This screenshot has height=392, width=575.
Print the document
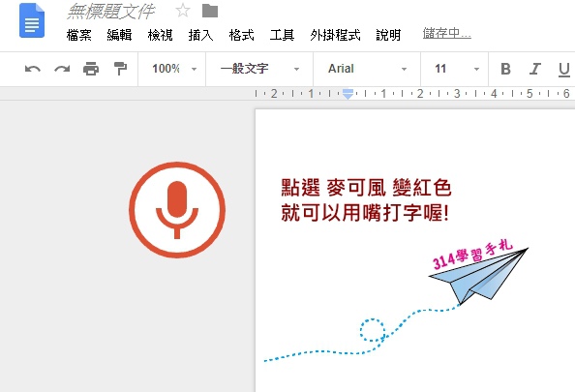[x=91, y=69]
